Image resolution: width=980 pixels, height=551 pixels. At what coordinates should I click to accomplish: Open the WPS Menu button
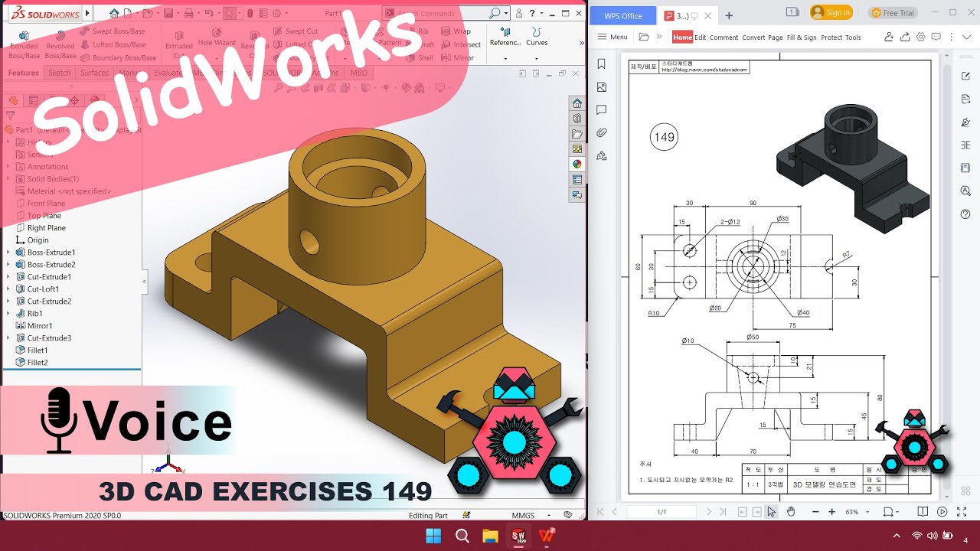tap(612, 37)
